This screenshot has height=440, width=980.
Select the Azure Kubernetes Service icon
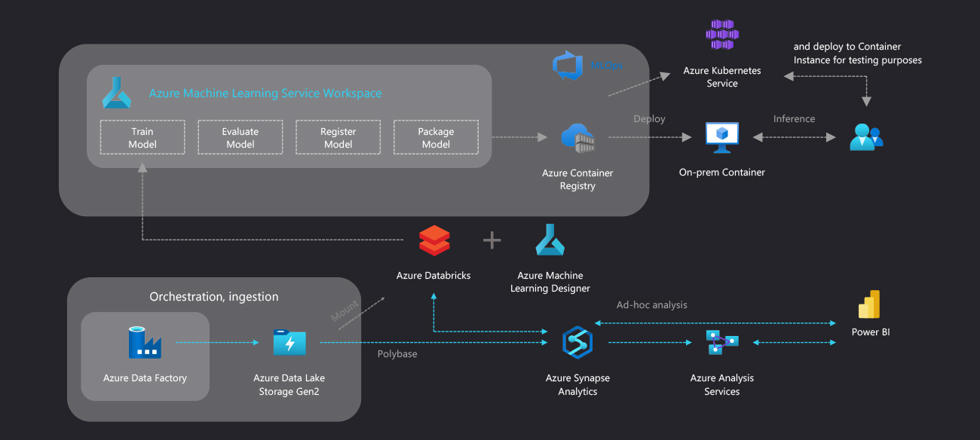[721, 35]
